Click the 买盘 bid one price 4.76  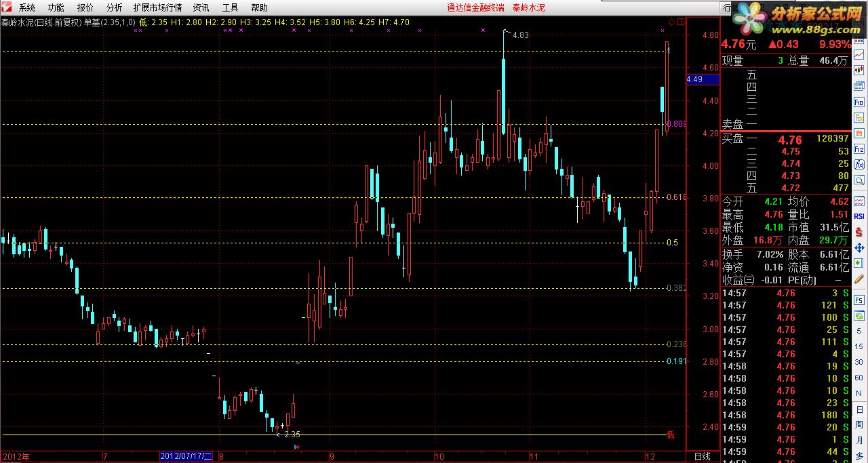pyautogui.click(x=790, y=140)
